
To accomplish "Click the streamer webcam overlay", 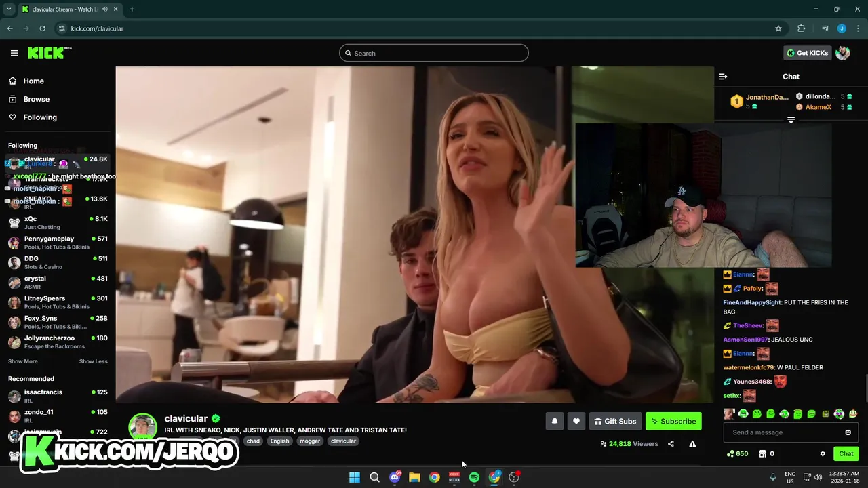I will tap(703, 195).
